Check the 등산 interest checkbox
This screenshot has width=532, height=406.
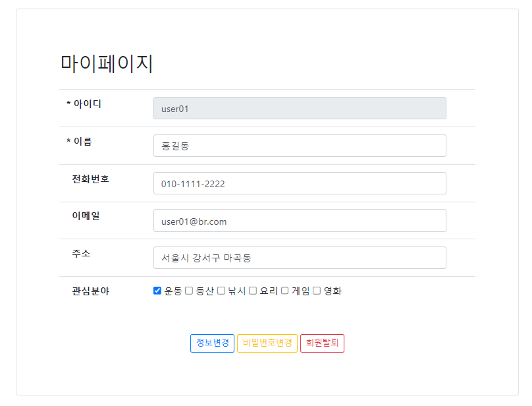click(x=189, y=291)
